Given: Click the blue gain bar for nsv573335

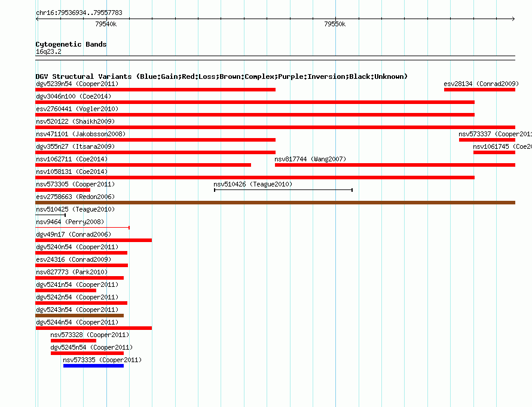Looking at the screenshot, I should pos(93,366).
